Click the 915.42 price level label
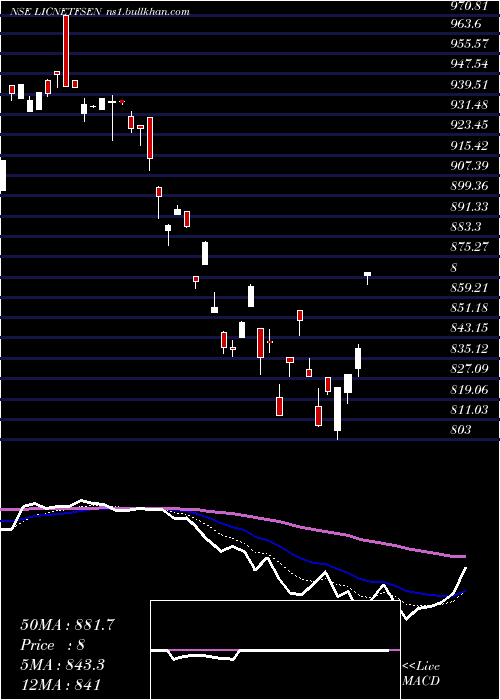Screen dimensions: 500x700 pos(470,146)
